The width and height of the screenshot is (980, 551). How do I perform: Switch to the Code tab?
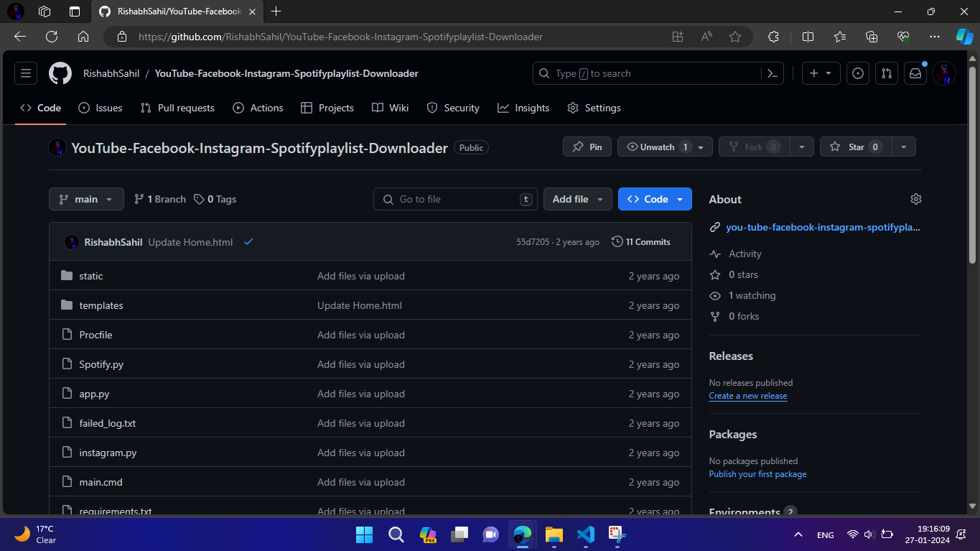point(41,108)
